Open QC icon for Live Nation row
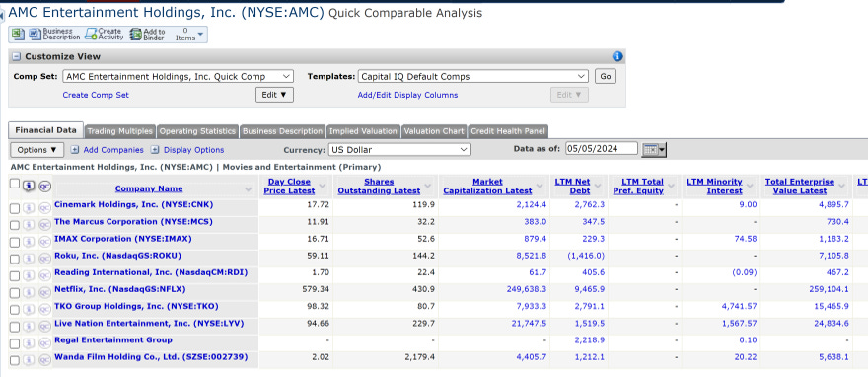The image size is (868, 377). coord(44,327)
